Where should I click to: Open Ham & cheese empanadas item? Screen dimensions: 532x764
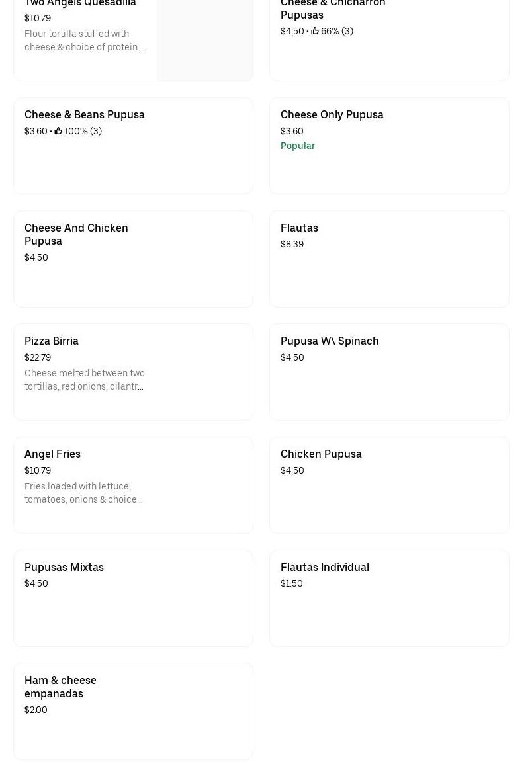[x=132, y=711]
